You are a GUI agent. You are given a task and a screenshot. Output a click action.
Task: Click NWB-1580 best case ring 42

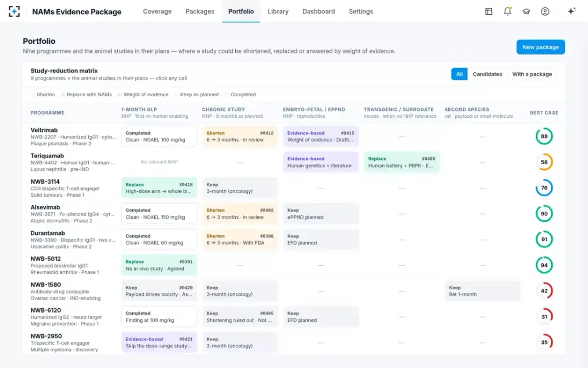pyautogui.click(x=544, y=291)
